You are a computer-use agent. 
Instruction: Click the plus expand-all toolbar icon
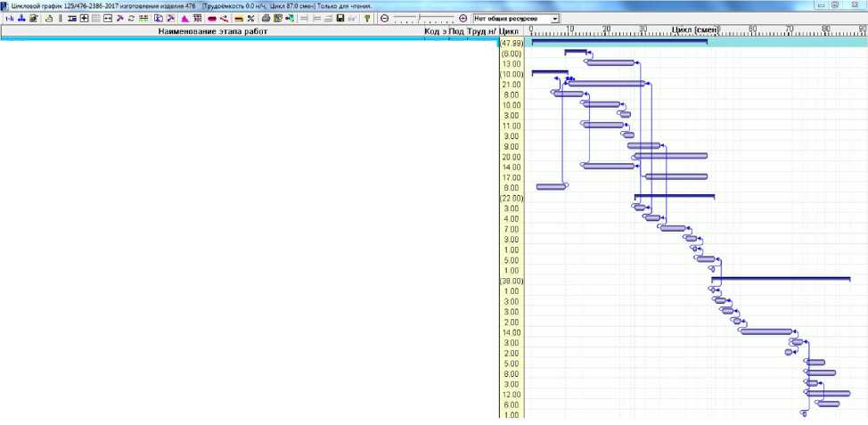pyautogui.click(x=84, y=18)
